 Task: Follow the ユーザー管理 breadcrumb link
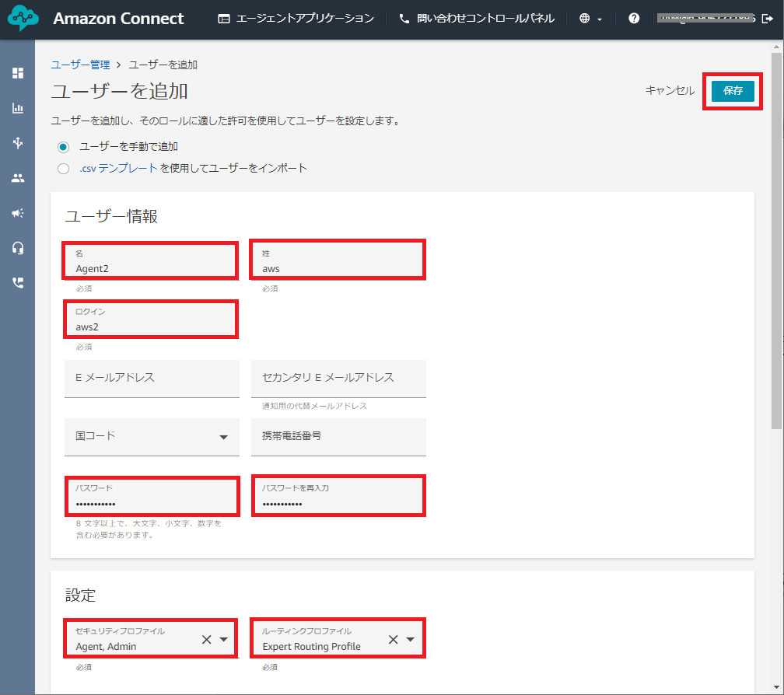81,65
